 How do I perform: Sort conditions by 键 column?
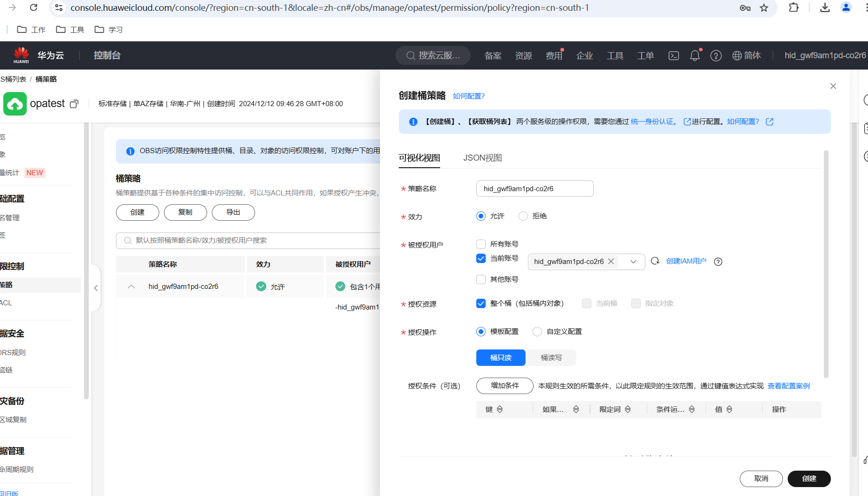(500, 410)
